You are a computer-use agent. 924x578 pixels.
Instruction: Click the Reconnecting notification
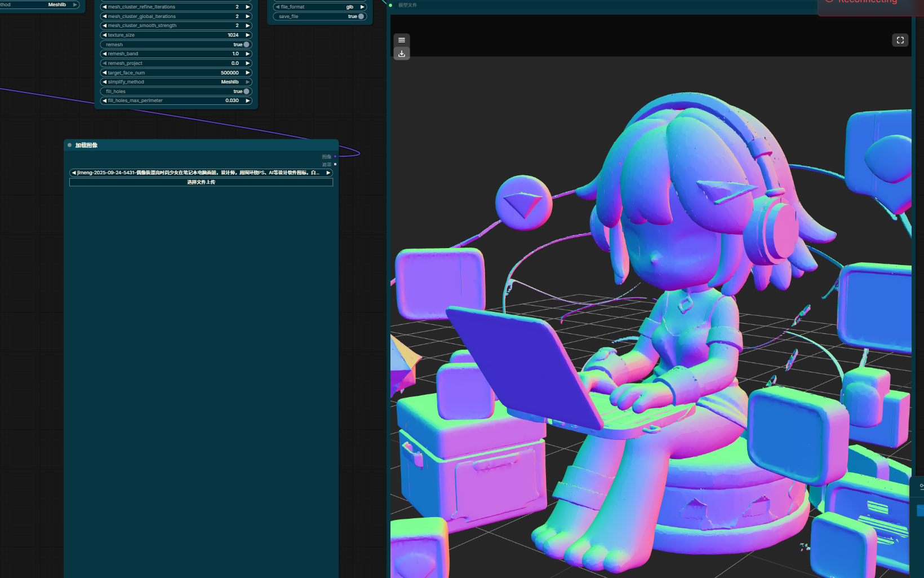[x=870, y=5]
